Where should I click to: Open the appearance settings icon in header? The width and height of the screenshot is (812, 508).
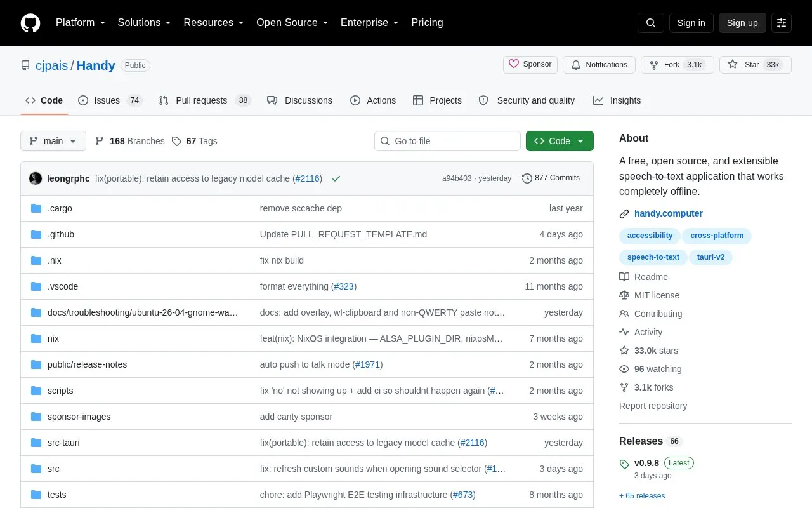[782, 23]
